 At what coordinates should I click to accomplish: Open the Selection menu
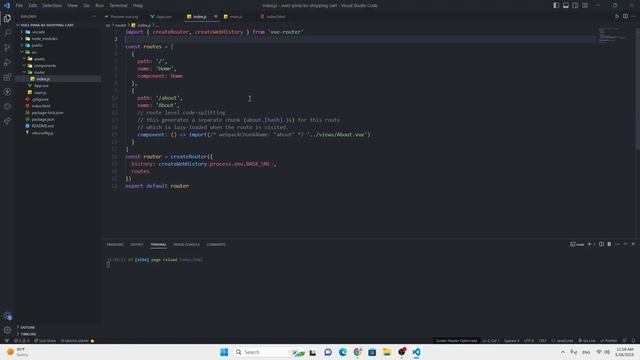[x=52, y=5]
